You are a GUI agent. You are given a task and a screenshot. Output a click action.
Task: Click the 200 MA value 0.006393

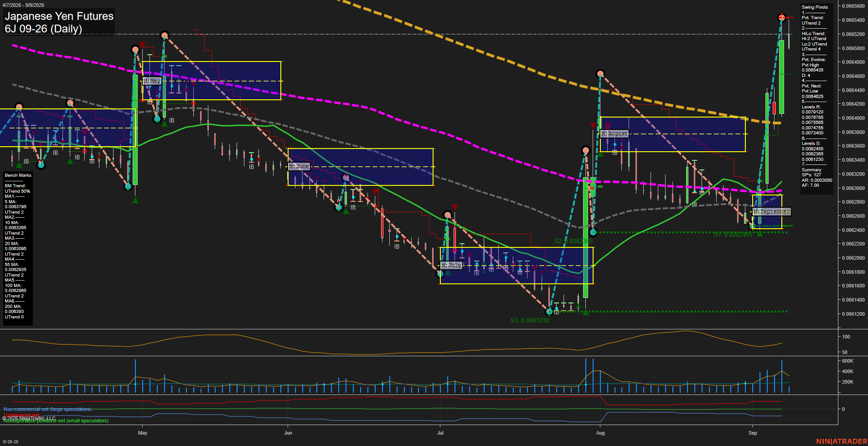[x=14, y=312]
